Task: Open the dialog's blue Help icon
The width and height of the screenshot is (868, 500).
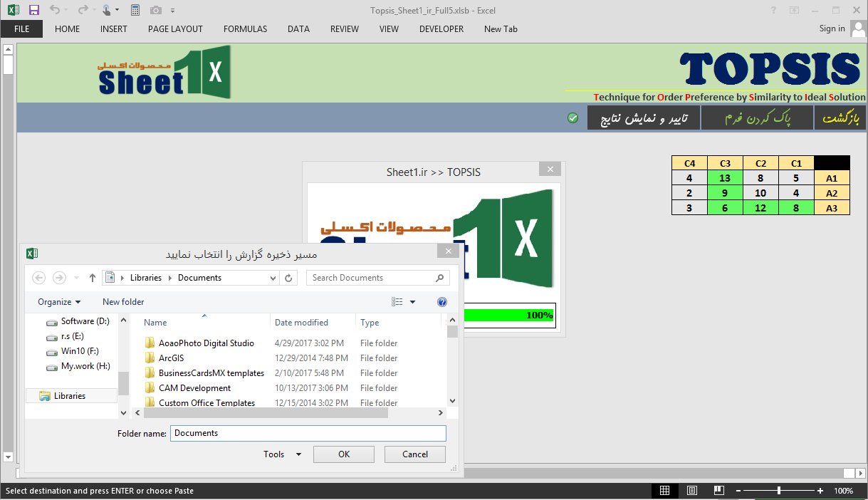Action: 441,302
